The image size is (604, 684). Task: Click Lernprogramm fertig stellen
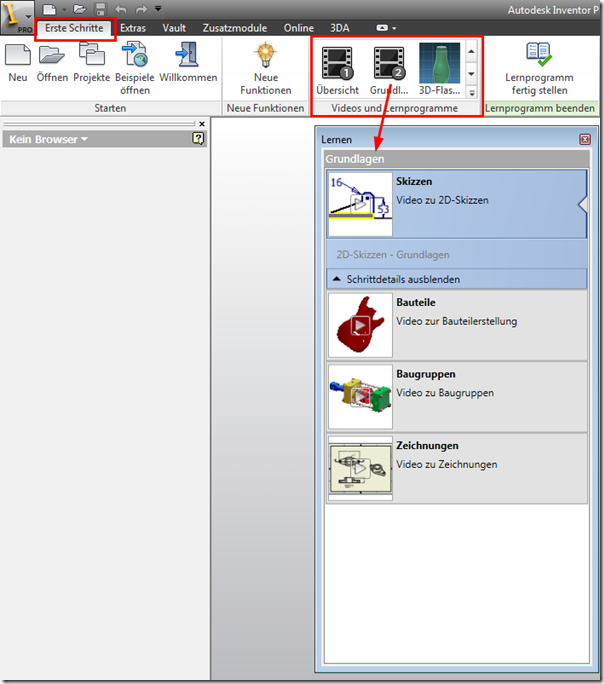(539, 68)
